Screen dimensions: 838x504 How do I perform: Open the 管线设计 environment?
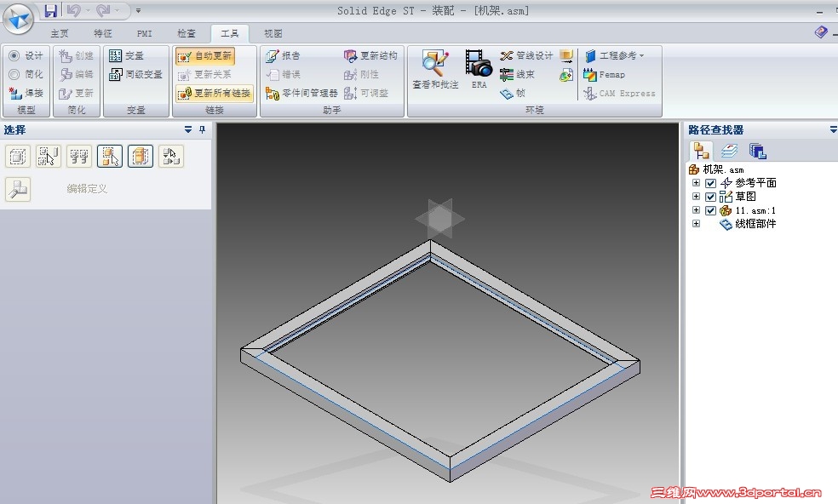click(x=526, y=55)
